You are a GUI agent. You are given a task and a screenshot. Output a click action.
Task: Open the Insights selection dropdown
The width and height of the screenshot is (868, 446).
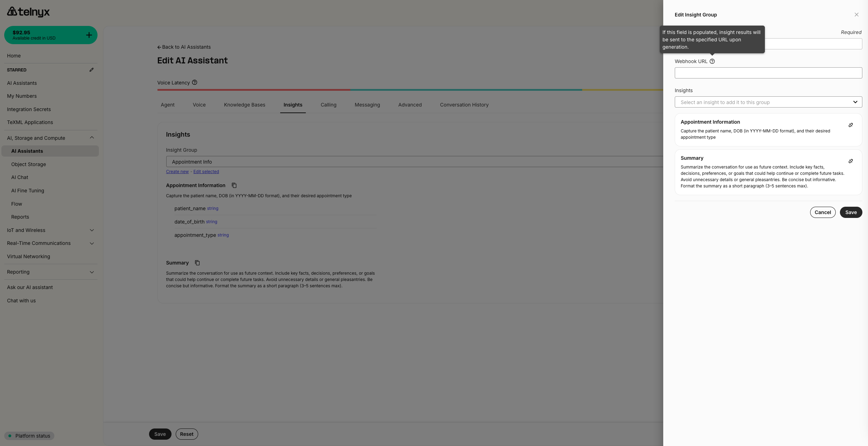[x=768, y=102]
